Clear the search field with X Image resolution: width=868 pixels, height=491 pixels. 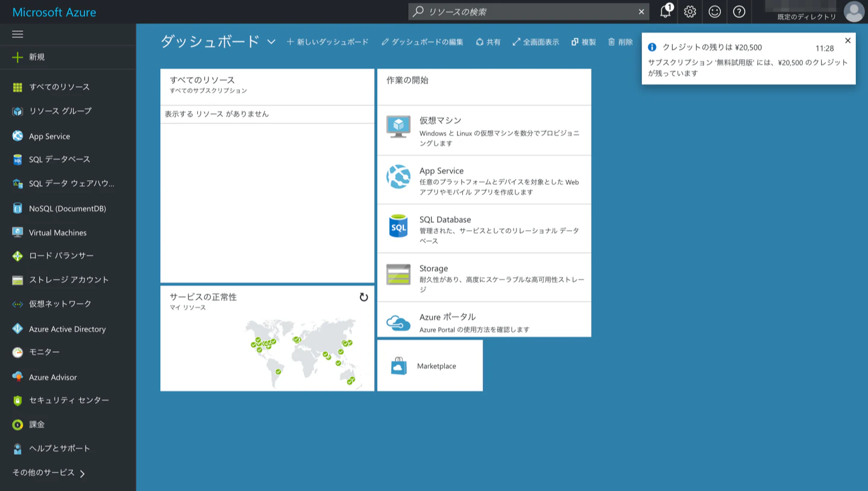pos(641,11)
